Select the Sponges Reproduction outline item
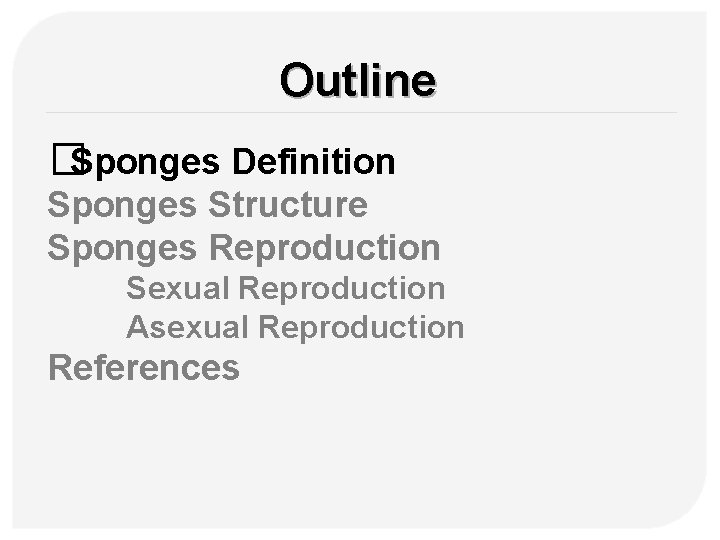The height and width of the screenshot is (540, 720). (x=243, y=246)
